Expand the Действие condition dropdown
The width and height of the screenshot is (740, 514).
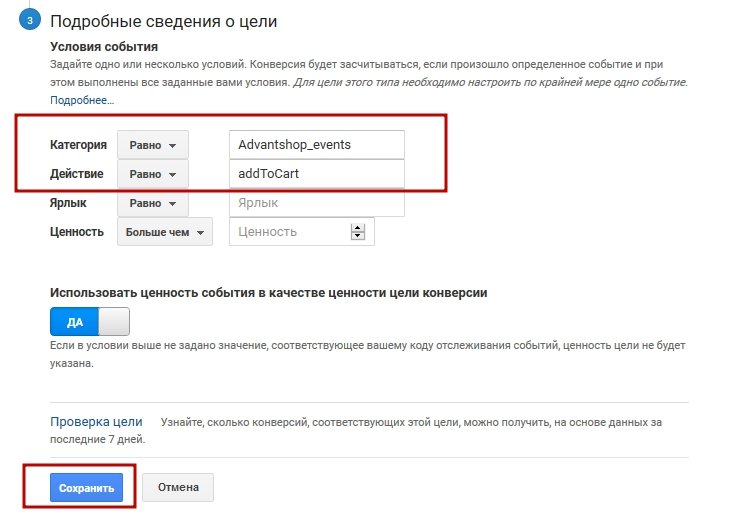pos(152,174)
